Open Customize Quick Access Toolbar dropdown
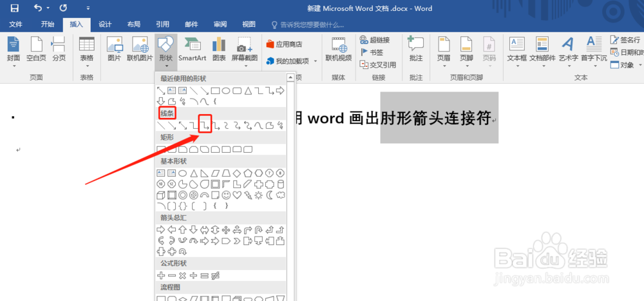 tap(88, 8)
